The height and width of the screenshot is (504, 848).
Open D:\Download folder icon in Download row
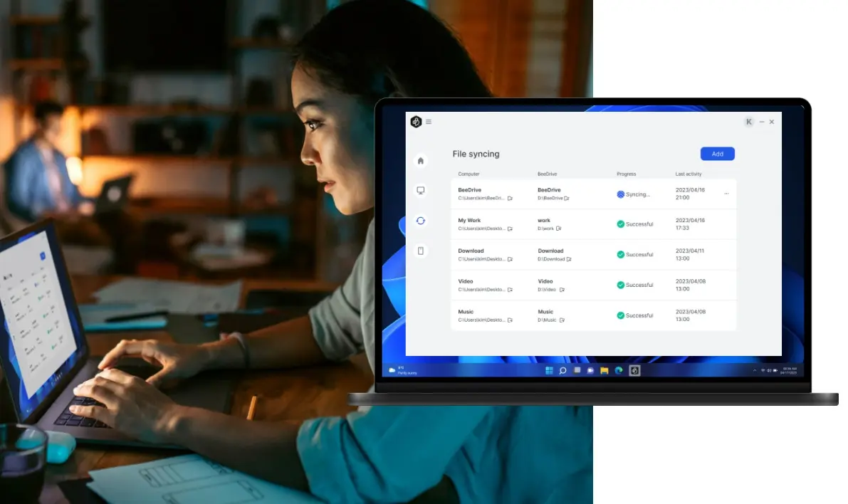point(569,259)
